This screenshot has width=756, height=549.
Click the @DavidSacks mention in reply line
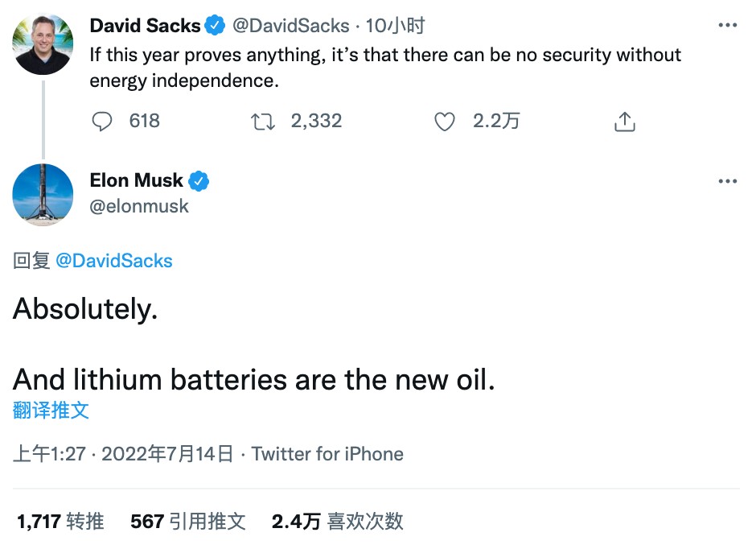[x=114, y=261]
